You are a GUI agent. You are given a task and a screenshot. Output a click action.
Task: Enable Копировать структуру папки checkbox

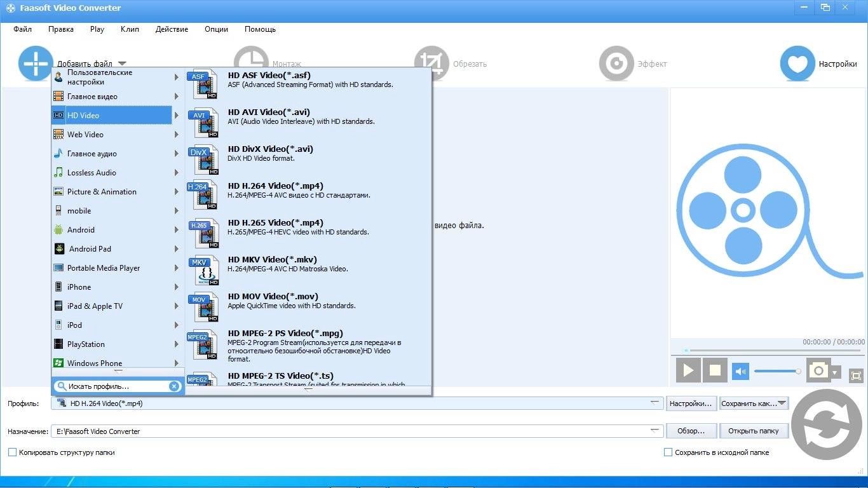point(12,452)
